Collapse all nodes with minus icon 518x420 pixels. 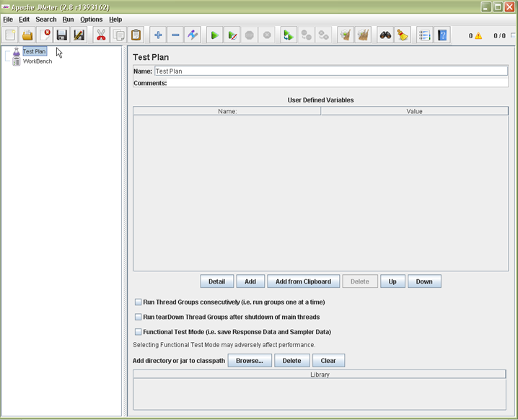(175, 35)
